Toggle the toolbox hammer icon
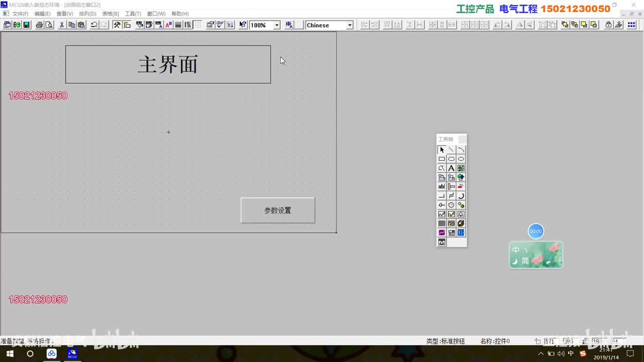Image resolution: width=644 pixels, height=362 pixels. pyautogui.click(x=117, y=25)
